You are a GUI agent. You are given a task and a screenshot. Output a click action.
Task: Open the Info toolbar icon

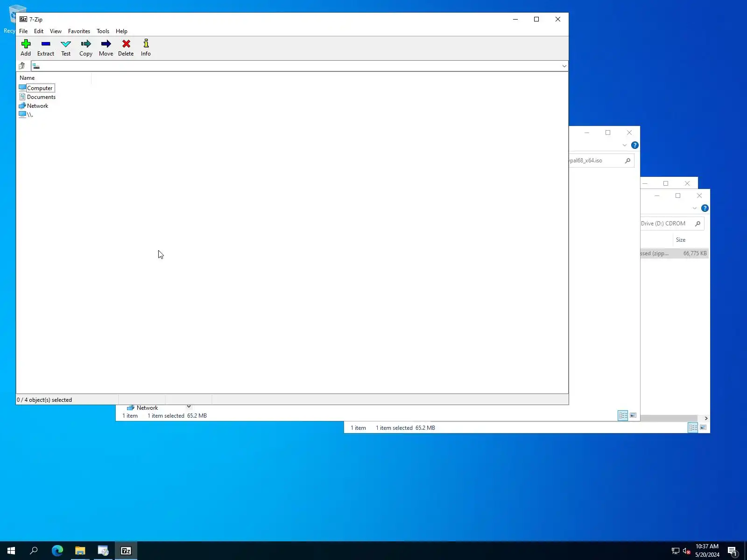tap(146, 48)
